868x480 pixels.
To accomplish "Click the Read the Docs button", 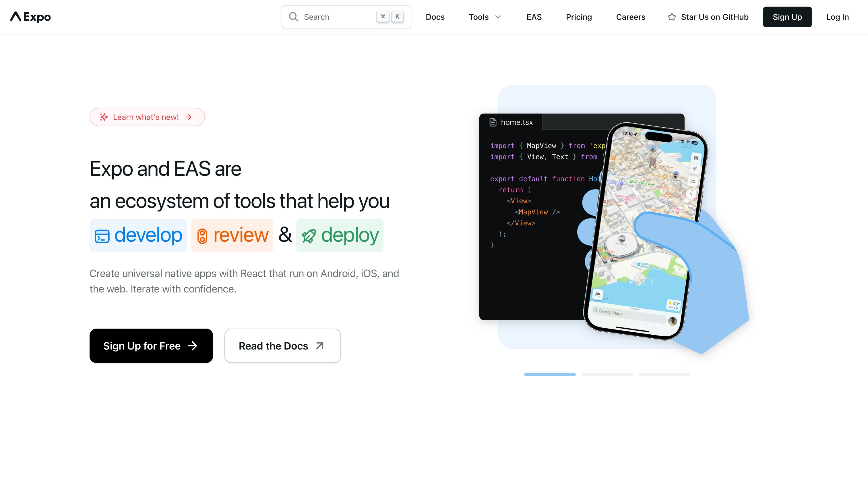I will point(282,346).
